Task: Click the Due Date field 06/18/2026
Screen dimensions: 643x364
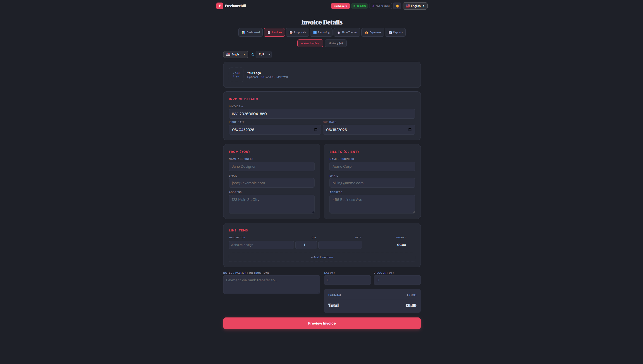Action: point(369,130)
